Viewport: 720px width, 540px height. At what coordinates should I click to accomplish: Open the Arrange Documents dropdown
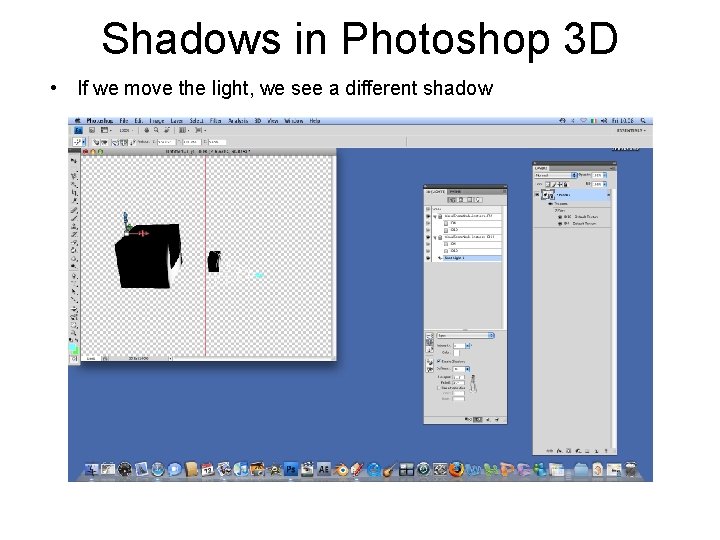tap(184, 130)
